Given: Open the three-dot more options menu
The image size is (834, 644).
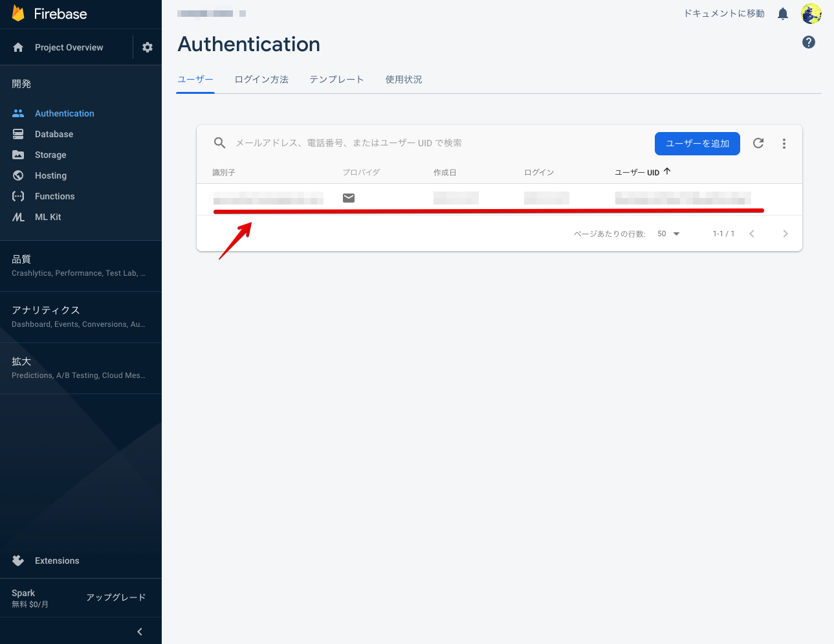Looking at the screenshot, I should tap(784, 144).
